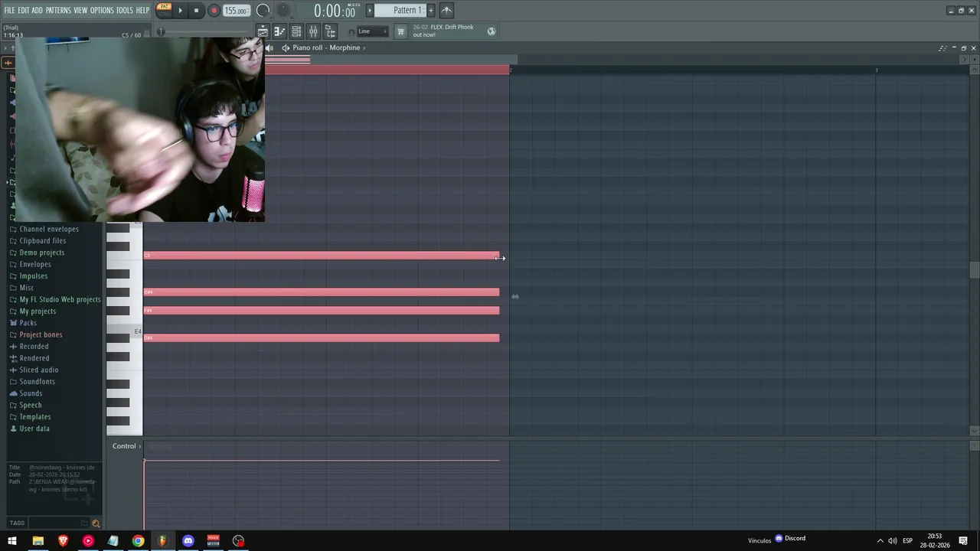Click the FLEX: Drift Phonk news item
The width and height of the screenshot is (980, 551).
pyautogui.click(x=447, y=31)
